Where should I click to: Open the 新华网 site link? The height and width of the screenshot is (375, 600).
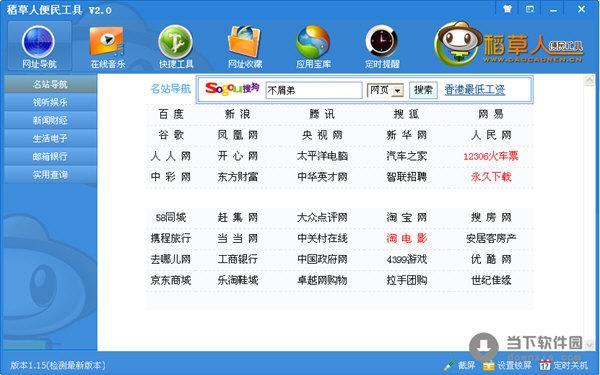point(406,135)
